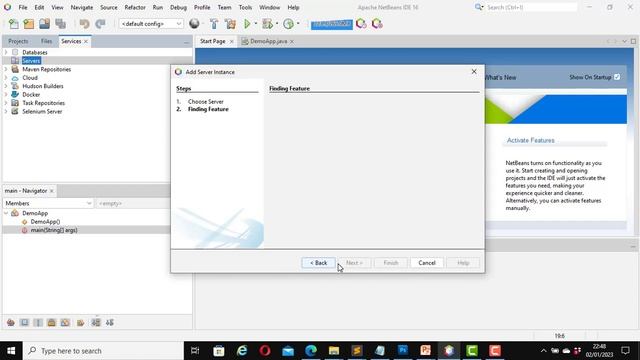Toggle Show Inherited Members filter in Navigator
The width and height of the screenshot is (640, 360).
tap(11, 323)
